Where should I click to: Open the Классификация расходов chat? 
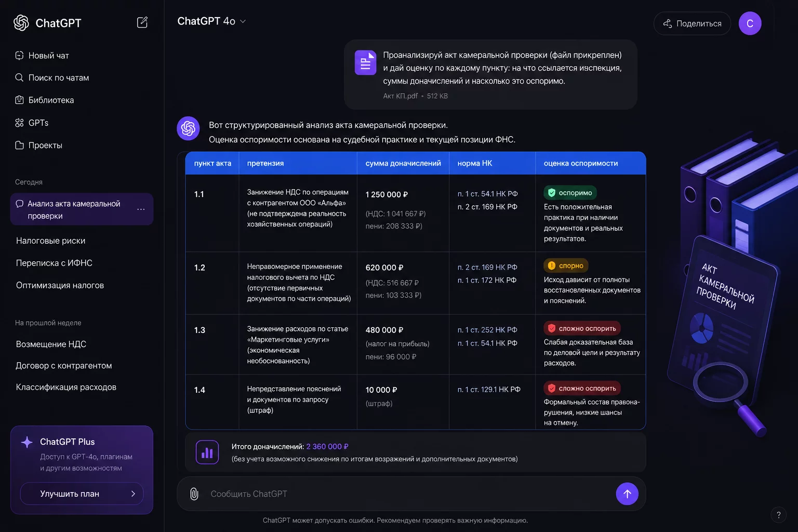[x=66, y=387]
